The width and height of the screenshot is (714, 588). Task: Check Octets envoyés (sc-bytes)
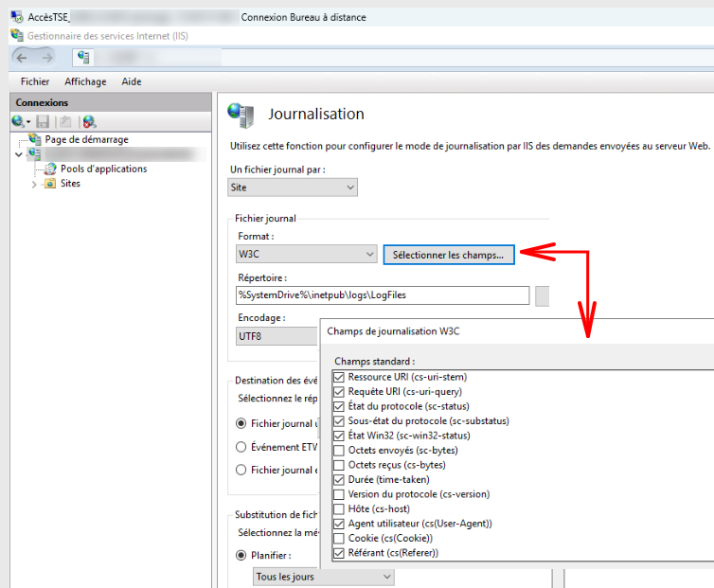click(338, 451)
